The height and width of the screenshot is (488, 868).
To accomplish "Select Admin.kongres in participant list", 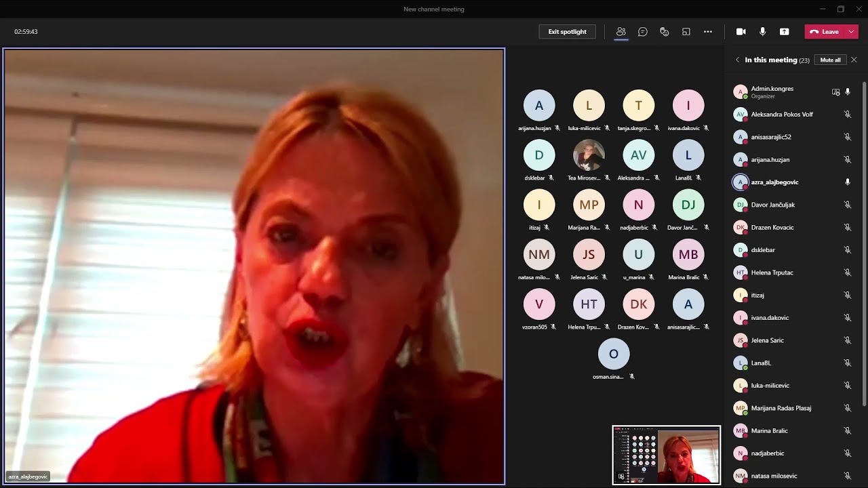I will coord(793,91).
